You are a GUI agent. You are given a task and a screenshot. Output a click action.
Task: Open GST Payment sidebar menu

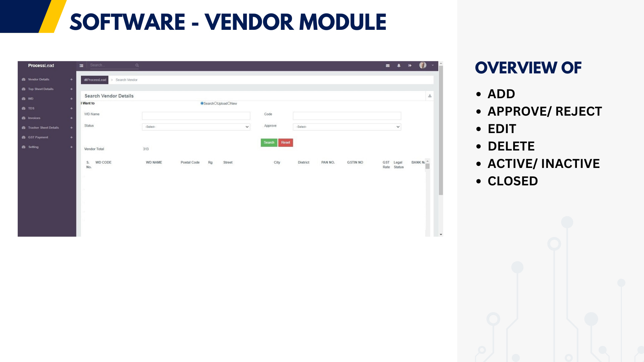click(38, 137)
